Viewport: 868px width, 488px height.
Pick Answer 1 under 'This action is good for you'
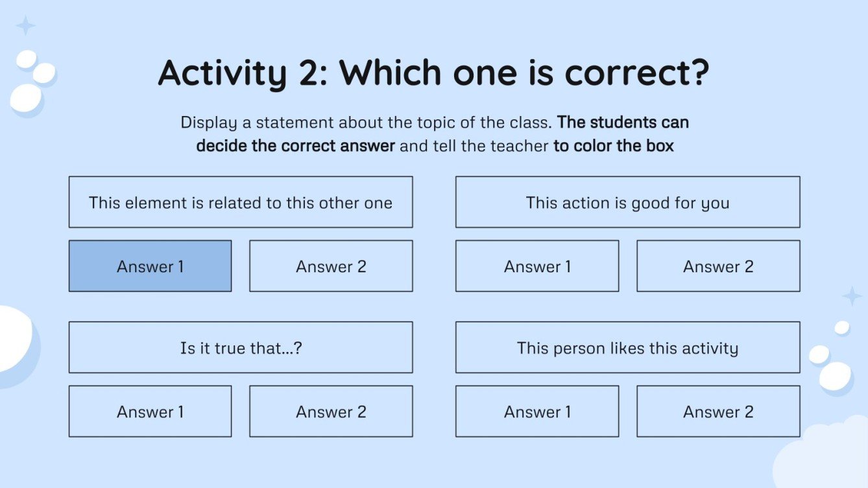coord(537,266)
